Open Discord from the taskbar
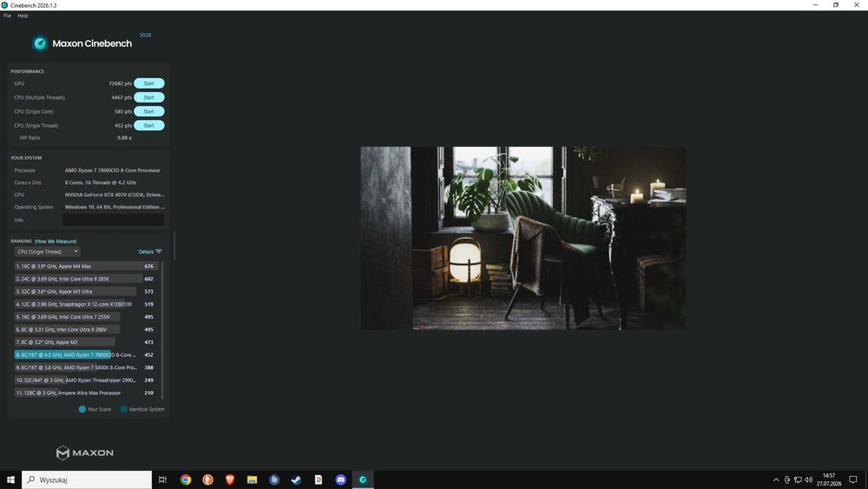 click(x=340, y=479)
